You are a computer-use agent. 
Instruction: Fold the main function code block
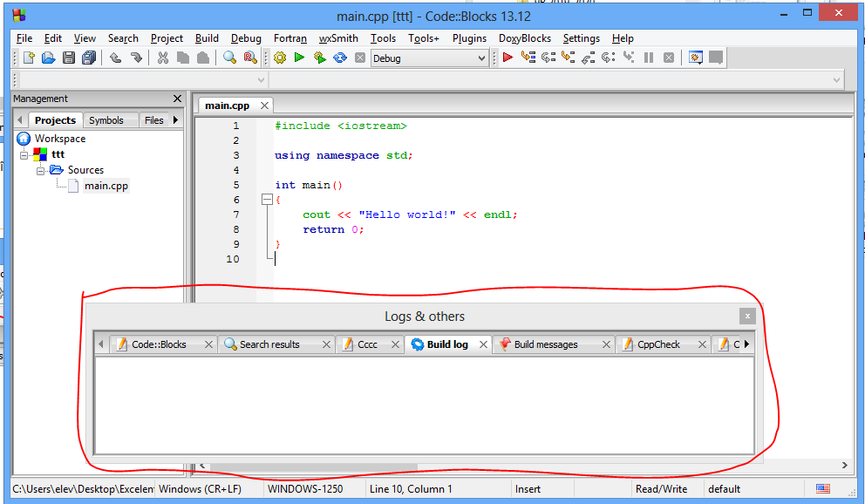(267, 200)
